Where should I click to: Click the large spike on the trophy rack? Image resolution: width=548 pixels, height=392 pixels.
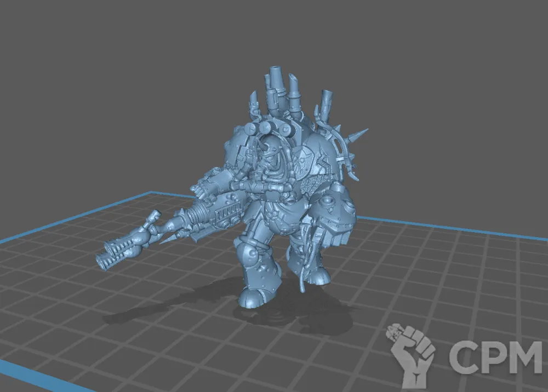[359, 135]
